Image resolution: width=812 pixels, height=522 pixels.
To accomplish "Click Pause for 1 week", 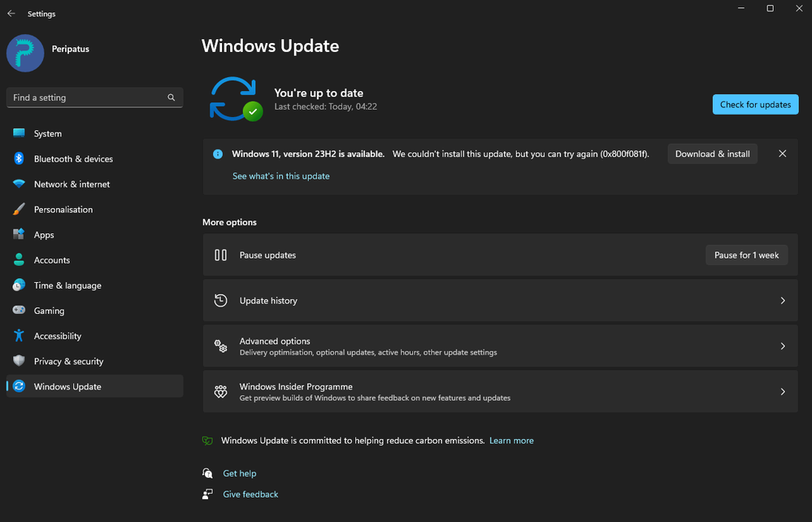I will (747, 254).
